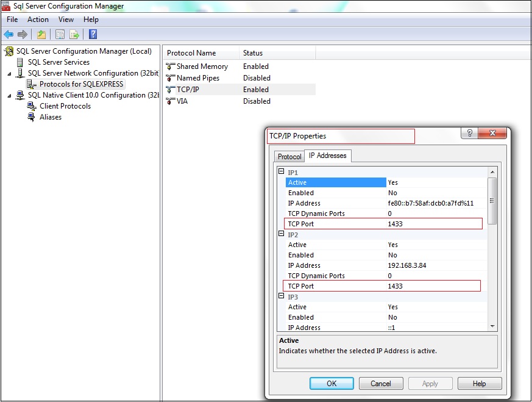Open the View menu
This screenshot has height=402, width=532.
point(66,20)
